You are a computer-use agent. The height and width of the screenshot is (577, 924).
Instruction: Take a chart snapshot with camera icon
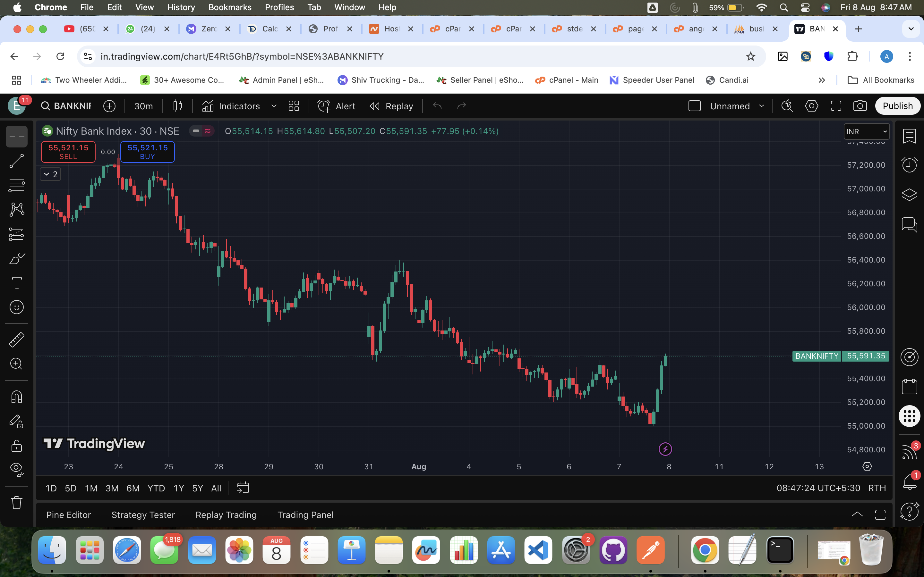click(x=860, y=106)
